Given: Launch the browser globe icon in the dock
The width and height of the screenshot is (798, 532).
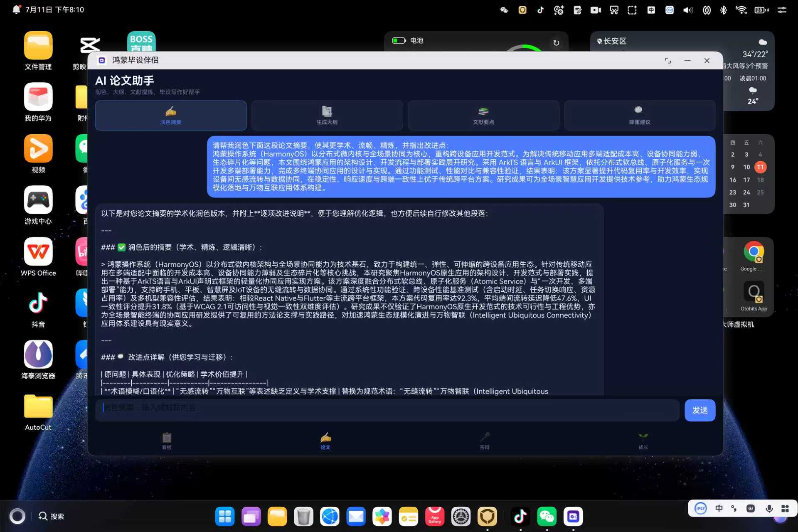Looking at the screenshot, I should (330, 517).
